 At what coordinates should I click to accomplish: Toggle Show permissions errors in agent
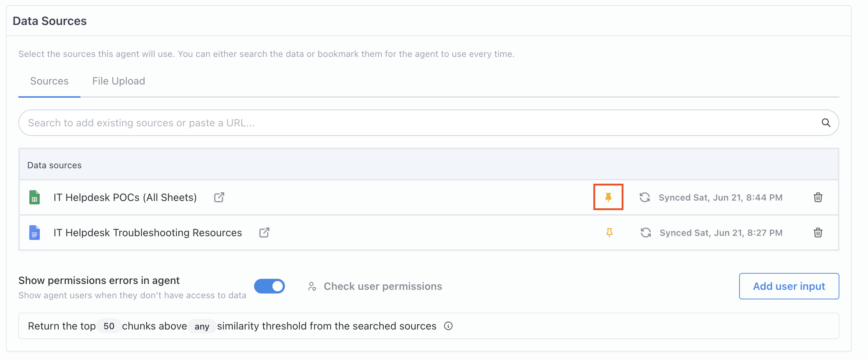coord(270,286)
